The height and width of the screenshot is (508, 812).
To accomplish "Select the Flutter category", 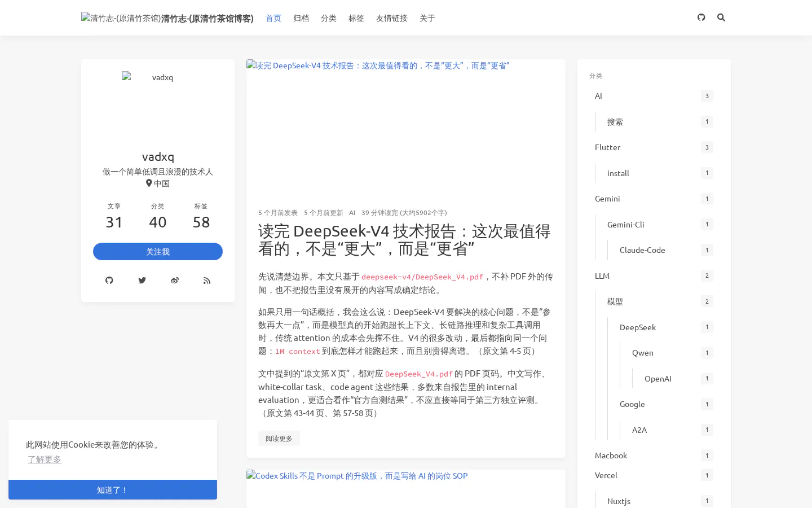I will [x=654, y=147].
